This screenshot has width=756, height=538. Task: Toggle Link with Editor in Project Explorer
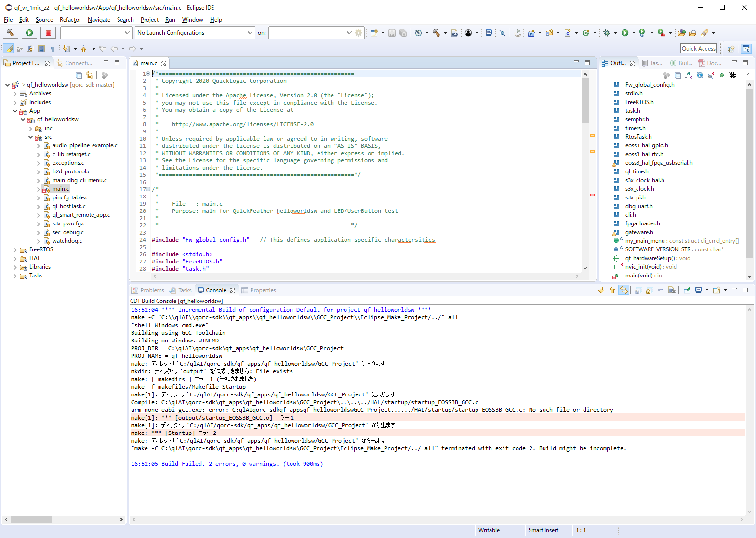[90, 75]
